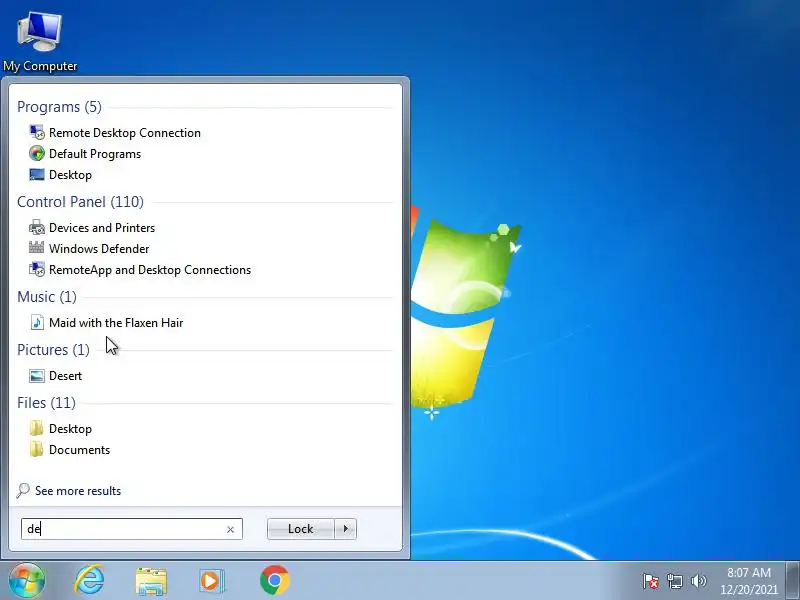Viewport: 800px width, 600px height.
Task: Click the Pictures (1) group header
Action: coord(53,349)
